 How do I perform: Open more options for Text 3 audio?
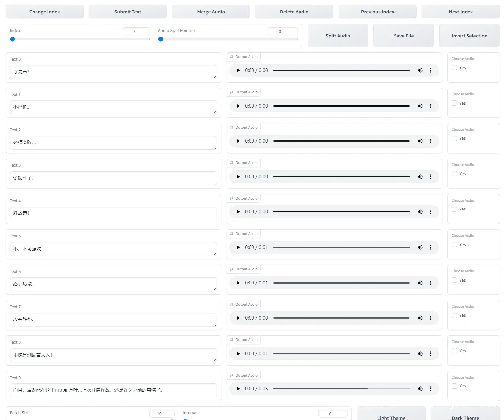coord(431,177)
